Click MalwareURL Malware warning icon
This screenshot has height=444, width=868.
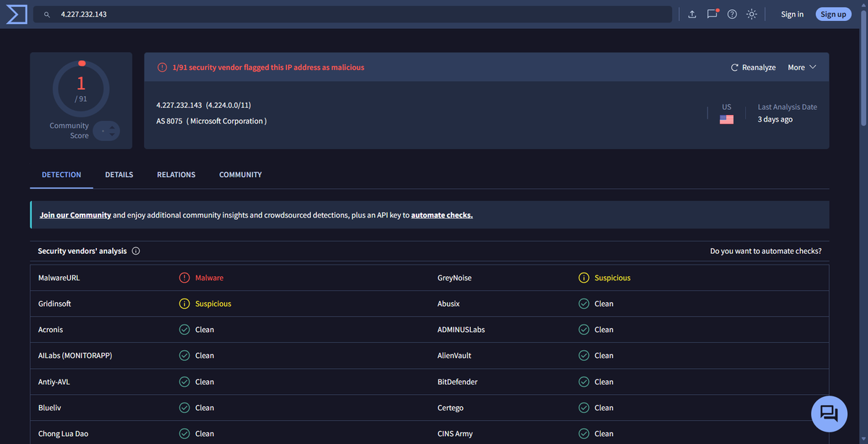[x=184, y=278]
